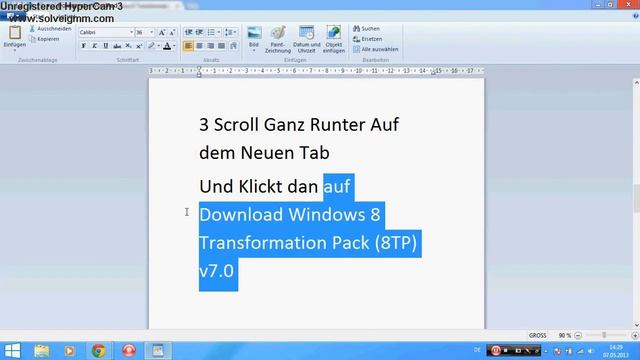Click the volume speaker tray icon

click(591, 351)
